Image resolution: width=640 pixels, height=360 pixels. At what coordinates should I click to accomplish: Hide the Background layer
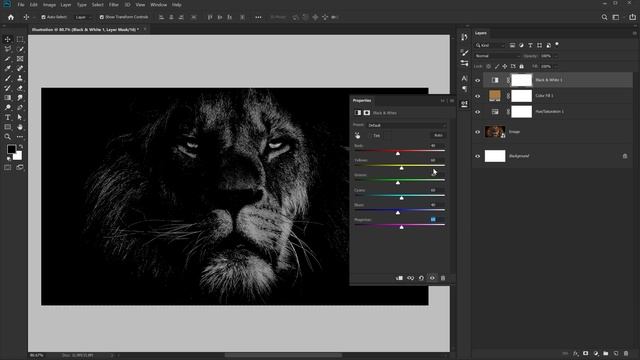[x=478, y=156]
